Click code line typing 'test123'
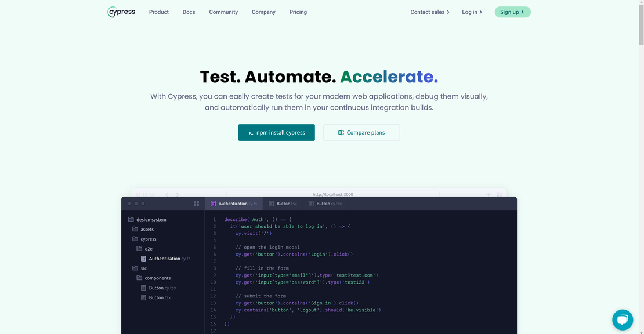 303,282
